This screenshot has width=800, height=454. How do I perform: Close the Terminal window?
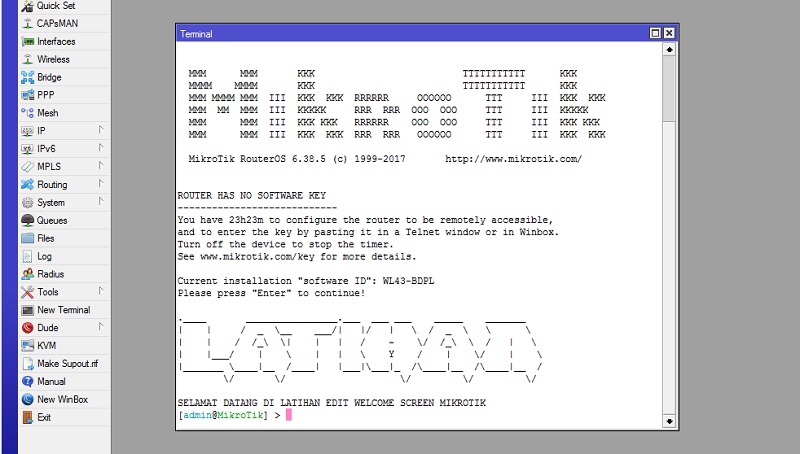click(669, 33)
